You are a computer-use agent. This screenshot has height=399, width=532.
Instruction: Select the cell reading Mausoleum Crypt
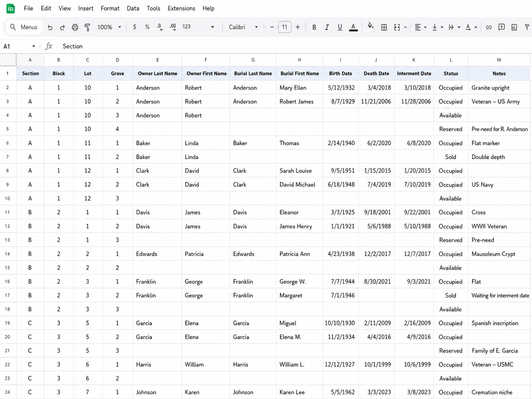click(x=499, y=254)
